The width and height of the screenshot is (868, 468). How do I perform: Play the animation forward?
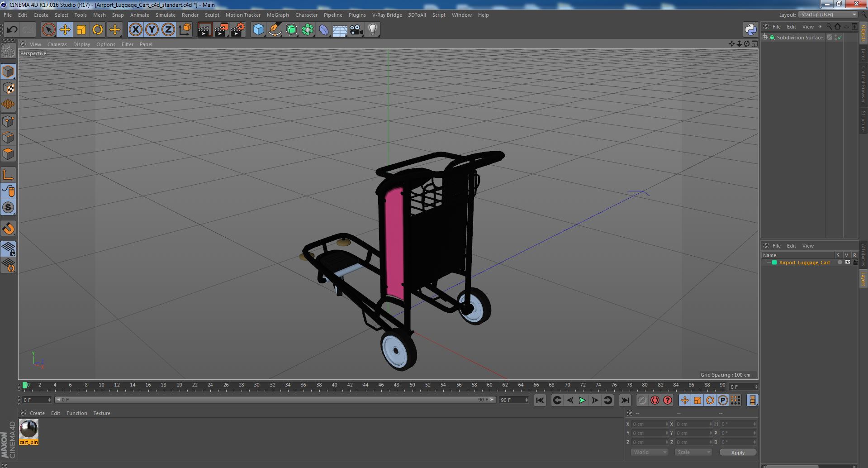[582, 400]
